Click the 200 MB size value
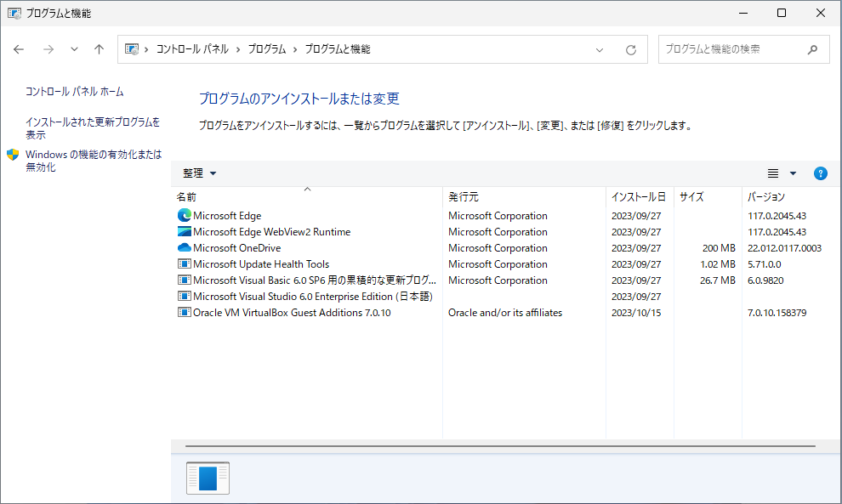Screen dimensions: 842x504 [719, 248]
